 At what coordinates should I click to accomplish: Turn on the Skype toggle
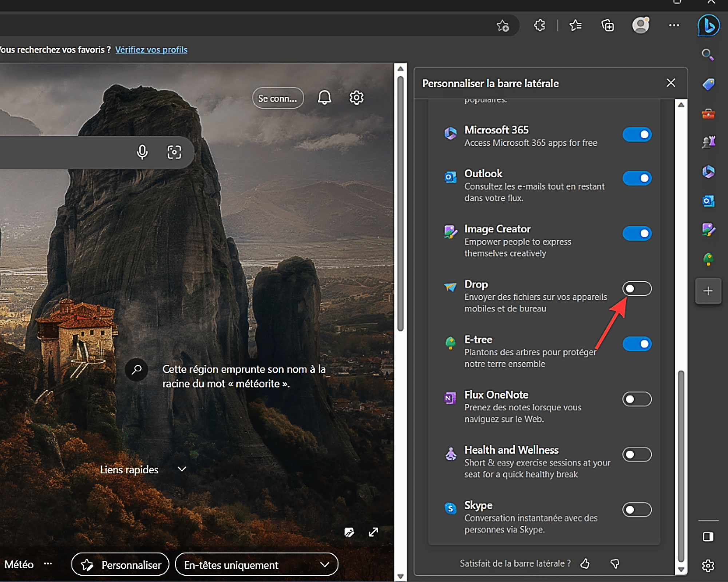pyautogui.click(x=637, y=510)
